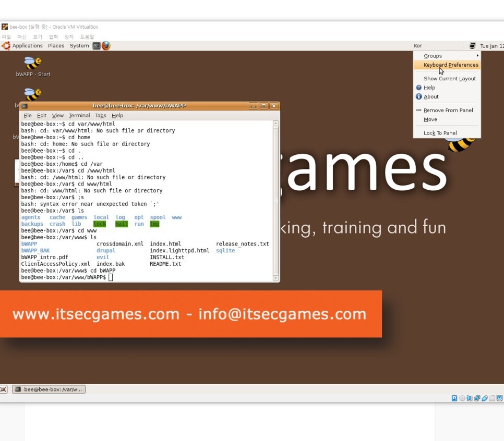Open the Places menu
Viewport: 504px width, 441px height.
pos(56,45)
